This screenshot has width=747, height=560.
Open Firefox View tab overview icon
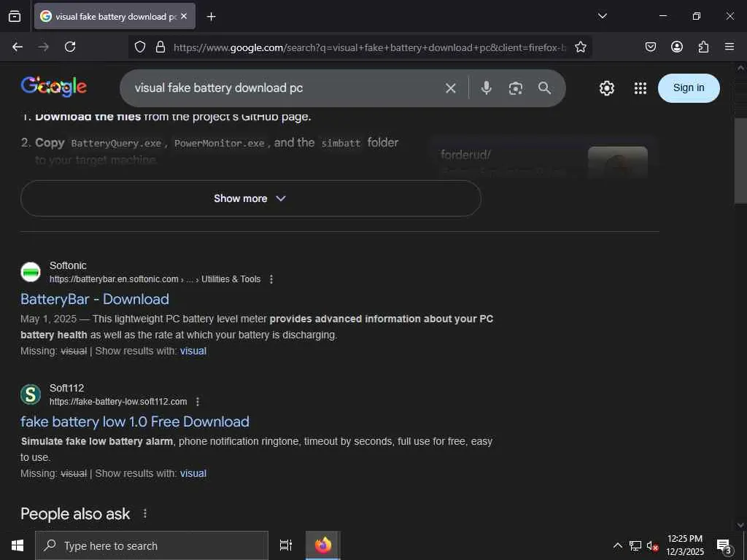(x=15, y=16)
